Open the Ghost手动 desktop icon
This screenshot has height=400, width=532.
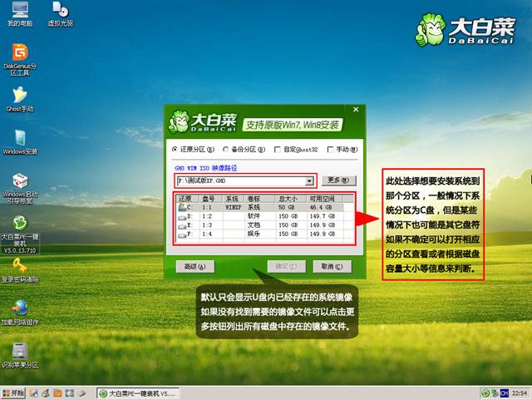coord(19,95)
